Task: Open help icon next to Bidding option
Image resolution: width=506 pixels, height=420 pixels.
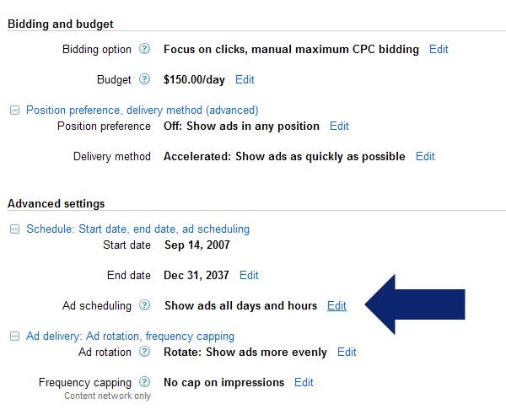Action: [144, 49]
